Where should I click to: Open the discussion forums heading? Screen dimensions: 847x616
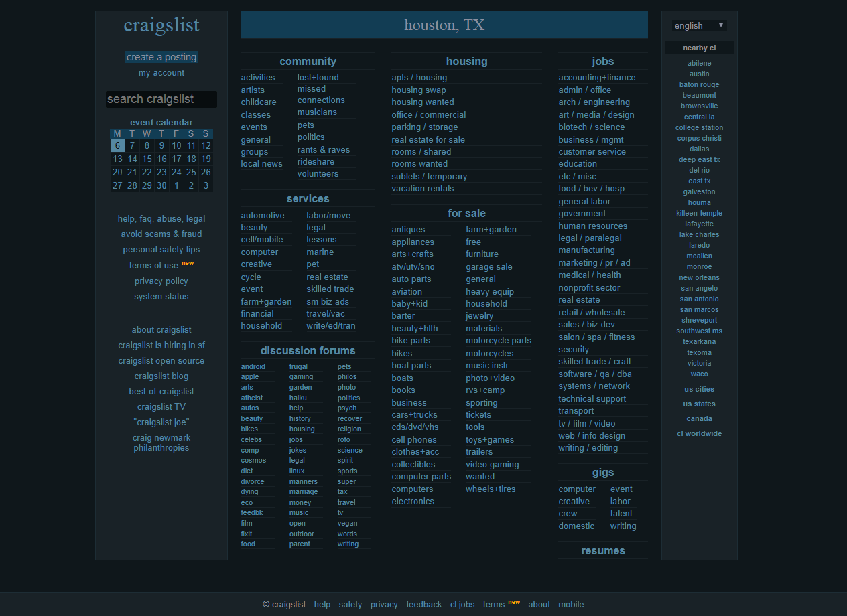tap(308, 350)
